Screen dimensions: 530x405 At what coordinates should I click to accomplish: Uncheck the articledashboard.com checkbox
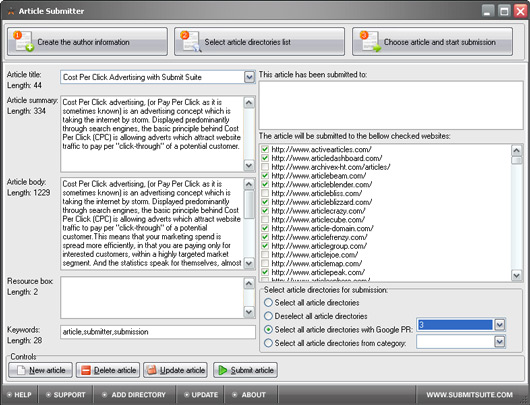click(x=265, y=158)
